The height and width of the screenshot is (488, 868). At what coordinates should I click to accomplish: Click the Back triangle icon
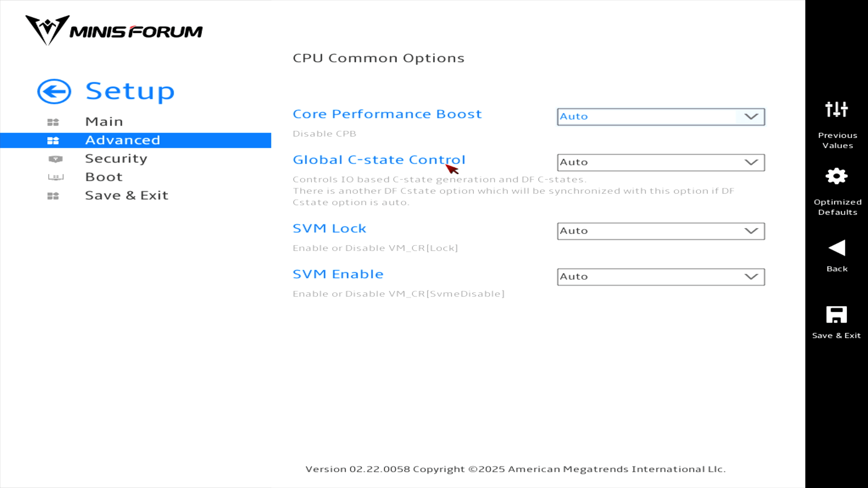(x=836, y=248)
